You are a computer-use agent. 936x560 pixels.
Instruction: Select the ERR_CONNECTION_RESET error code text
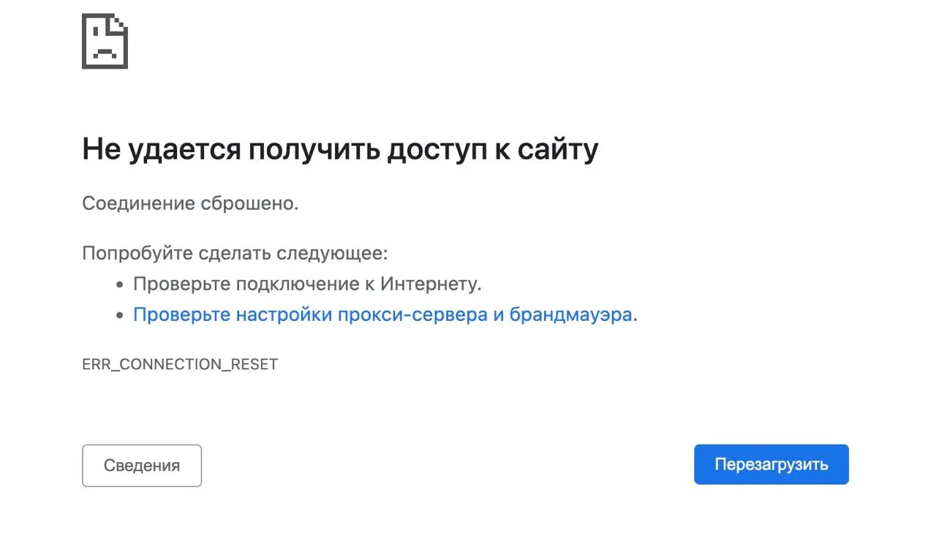pos(180,364)
